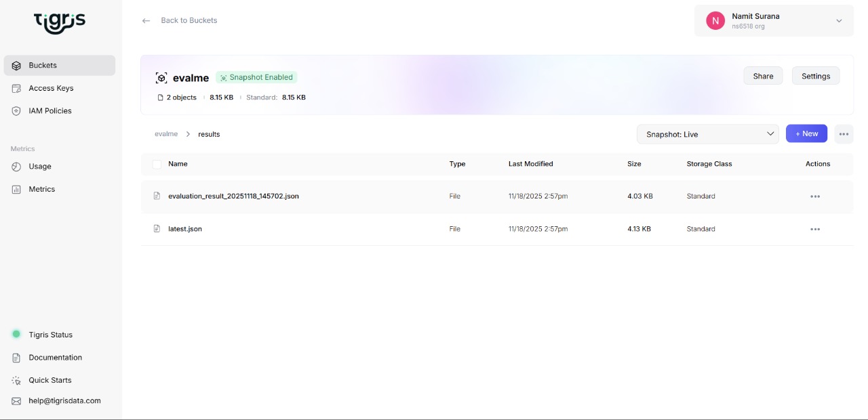Click the Snapshot Enabled badge
The width and height of the screenshot is (868, 420).
coord(256,77)
